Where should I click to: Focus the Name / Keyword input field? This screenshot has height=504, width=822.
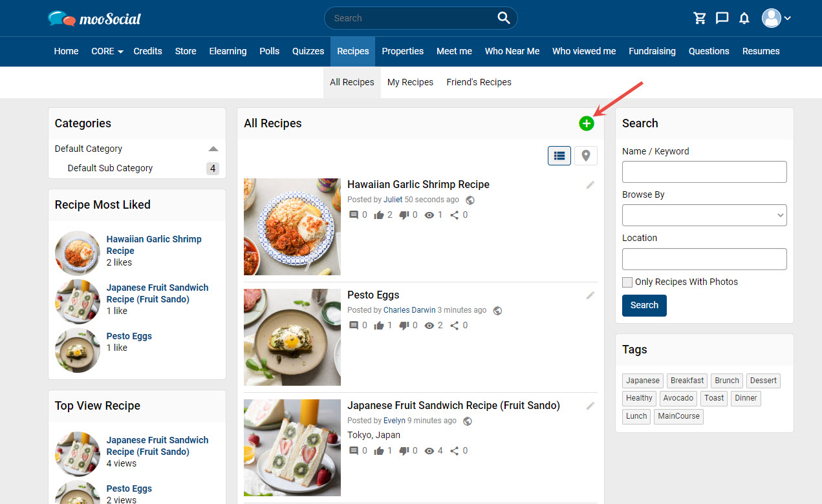coord(704,172)
